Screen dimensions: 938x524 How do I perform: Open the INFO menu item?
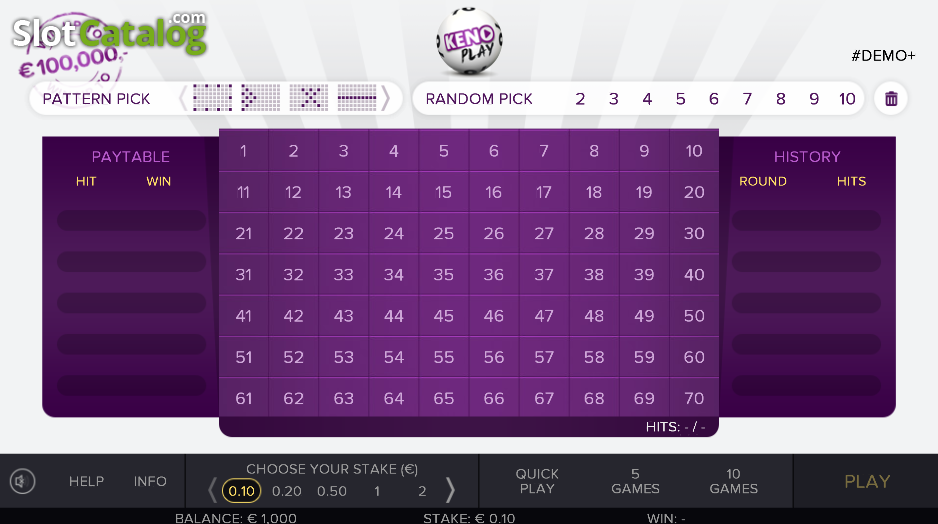click(x=150, y=482)
